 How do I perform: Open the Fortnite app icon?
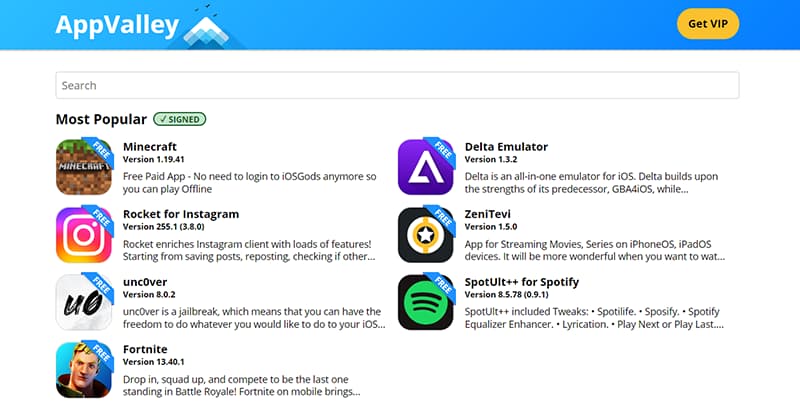coord(84,370)
